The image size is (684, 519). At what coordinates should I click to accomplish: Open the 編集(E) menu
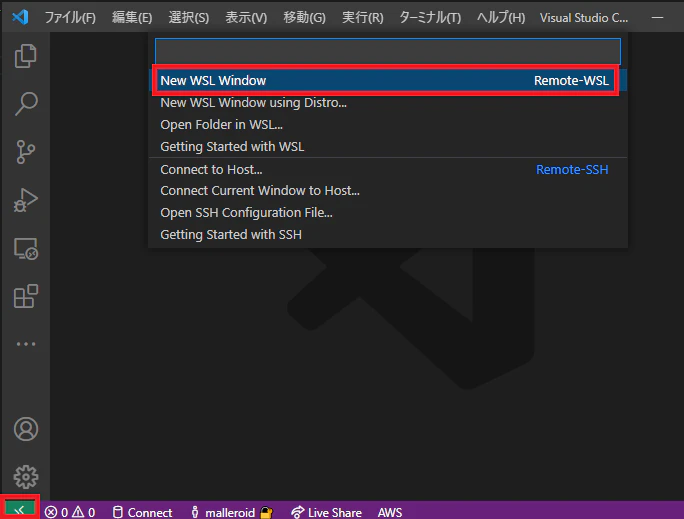coord(132,17)
